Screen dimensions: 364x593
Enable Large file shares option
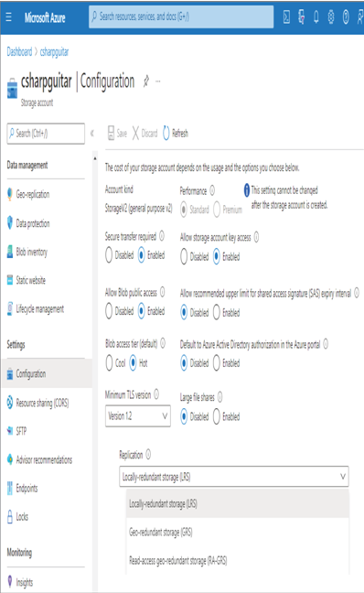[x=217, y=416]
